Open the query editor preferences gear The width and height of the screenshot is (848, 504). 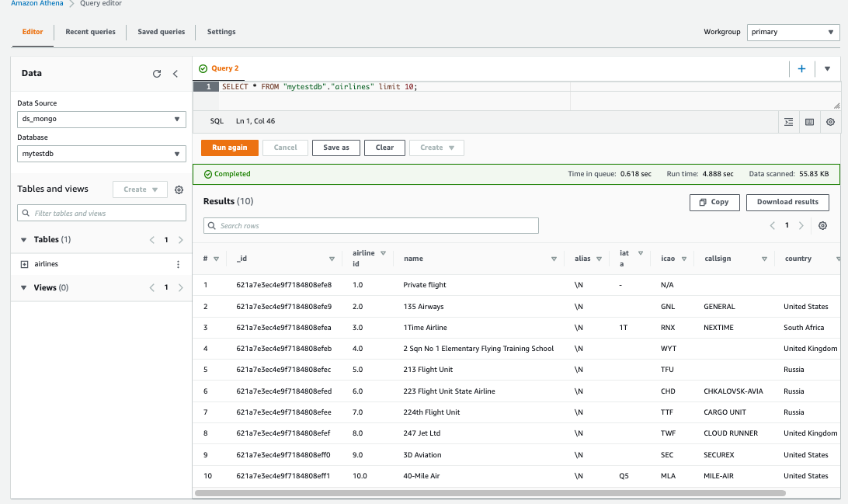point(830,122)
